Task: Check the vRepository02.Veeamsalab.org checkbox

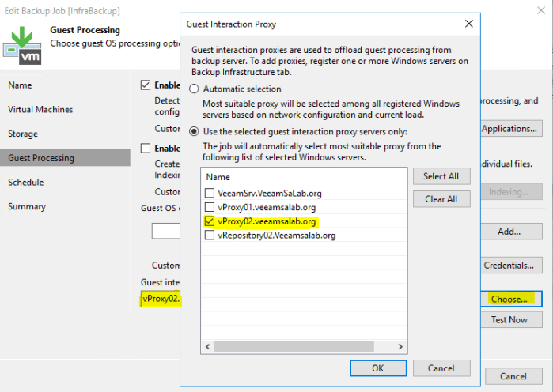Action: click(x=210, y=235)
